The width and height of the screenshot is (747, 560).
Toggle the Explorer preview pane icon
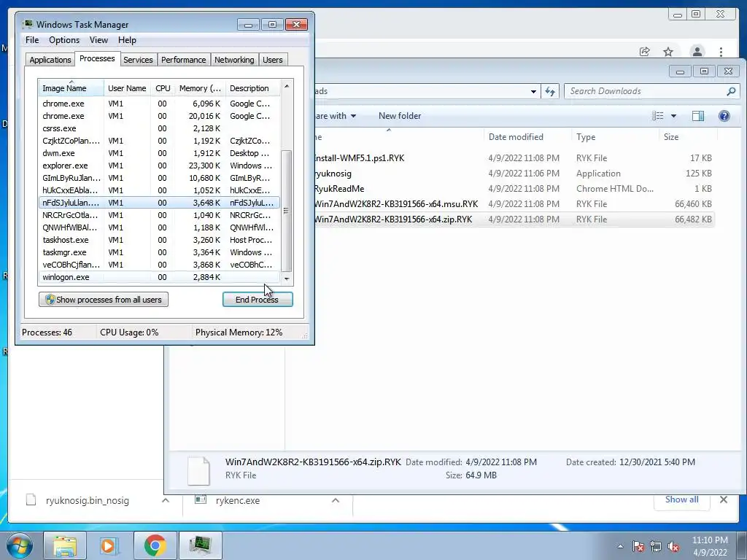pos(698,116)
